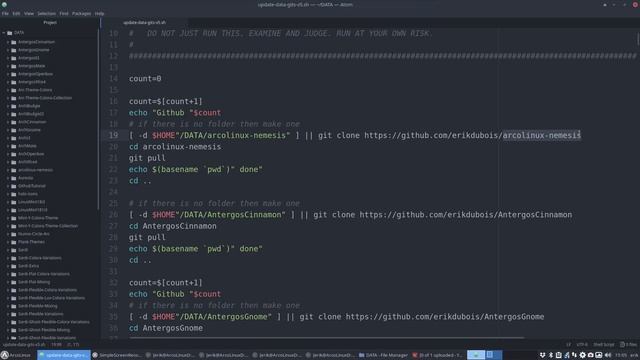The image size is (640, 360).
Task: Click the UTF-8 encoding selector in status bar
Action: click(582, 344)
